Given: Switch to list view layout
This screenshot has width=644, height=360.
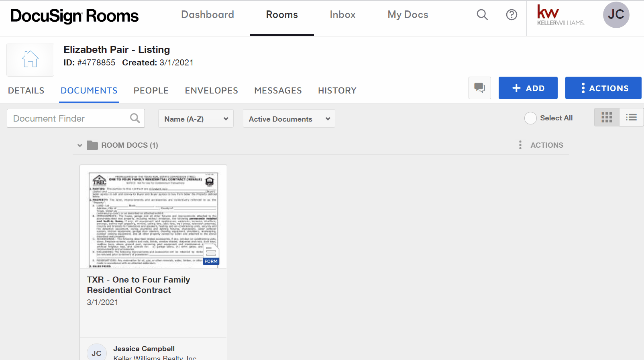Looking at the screenshot, I should (631, 117).
